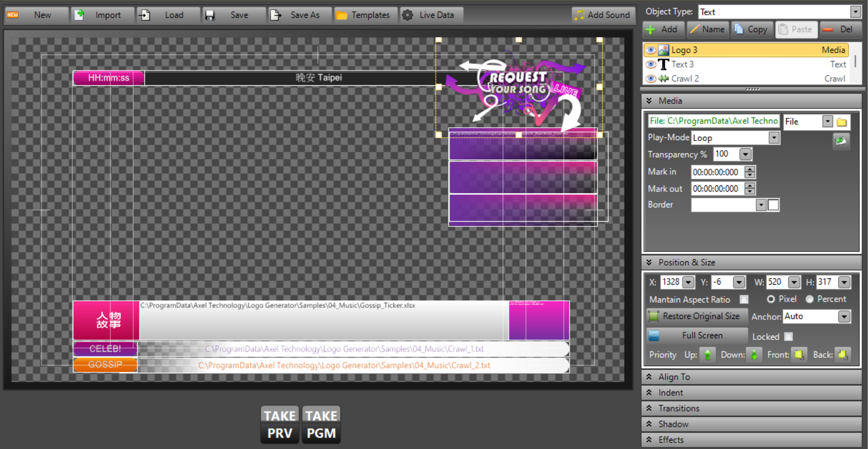Move priority up with green arrow

click(707, 355)
